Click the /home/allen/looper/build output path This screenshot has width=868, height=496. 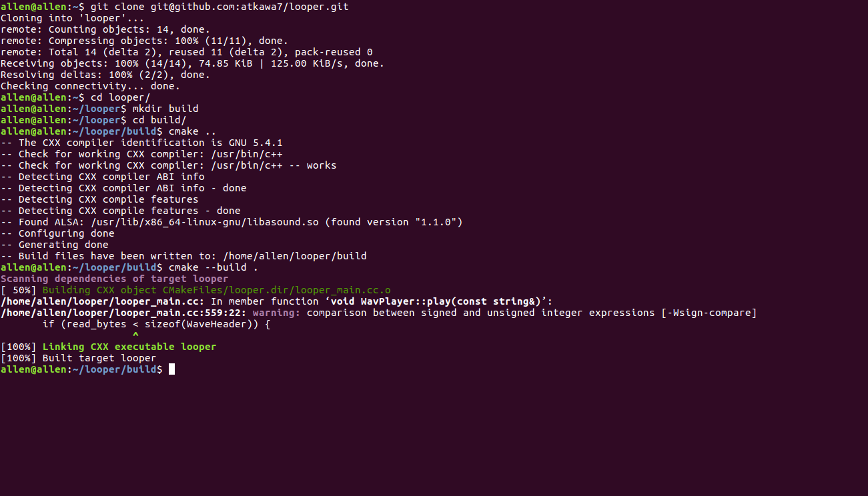click(295, 256)
